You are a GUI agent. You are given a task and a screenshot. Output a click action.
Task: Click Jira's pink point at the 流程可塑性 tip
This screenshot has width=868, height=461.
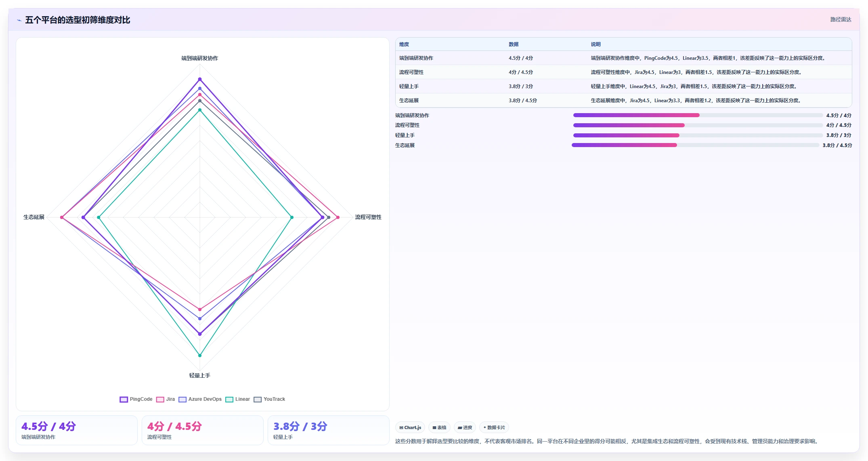[x=338, y=217]
